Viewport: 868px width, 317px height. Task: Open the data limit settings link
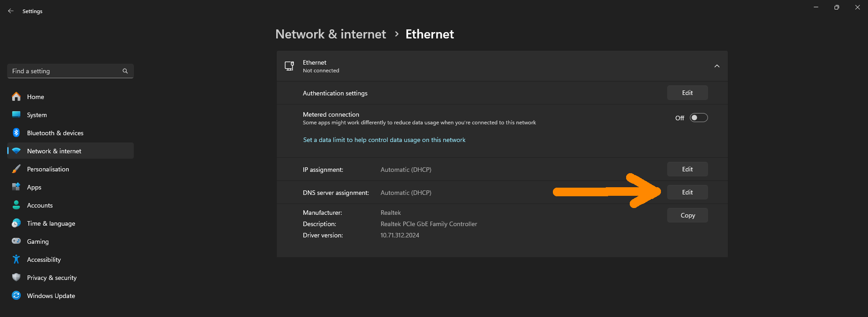[384, 140]
